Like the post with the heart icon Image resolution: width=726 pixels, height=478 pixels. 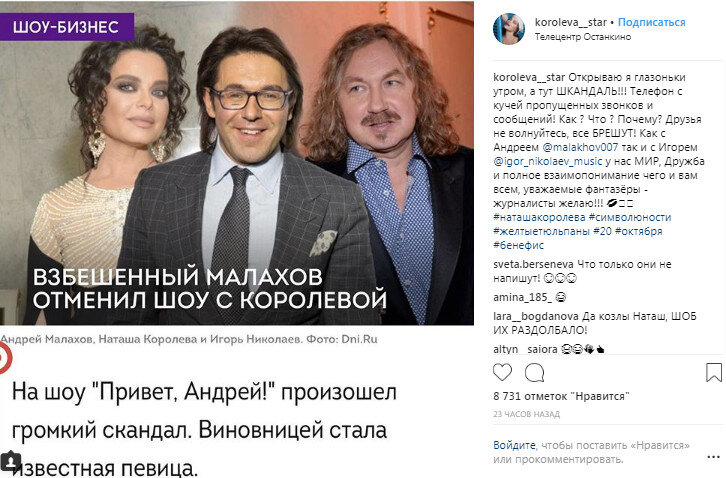[x=502, y=372]
